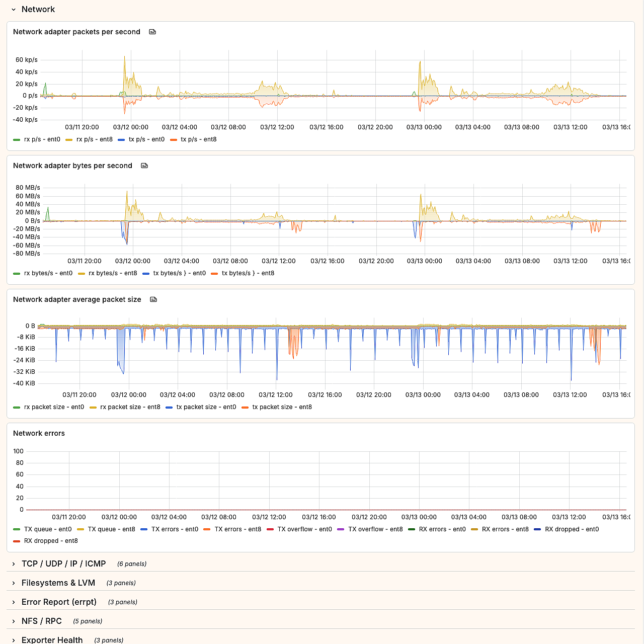The image size is (644, 644).
Task: Open the 'Network adapter bytes per second' title menu
Action: click(x=72, y=166)
